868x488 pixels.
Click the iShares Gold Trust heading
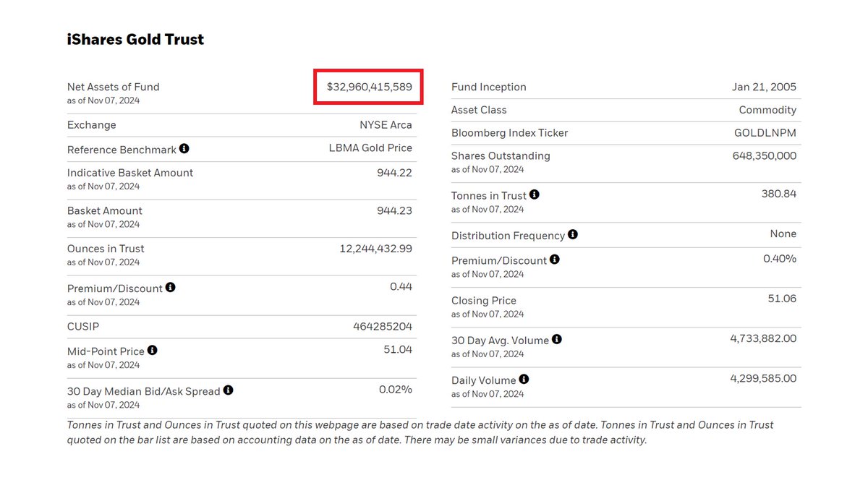[135, 40]
